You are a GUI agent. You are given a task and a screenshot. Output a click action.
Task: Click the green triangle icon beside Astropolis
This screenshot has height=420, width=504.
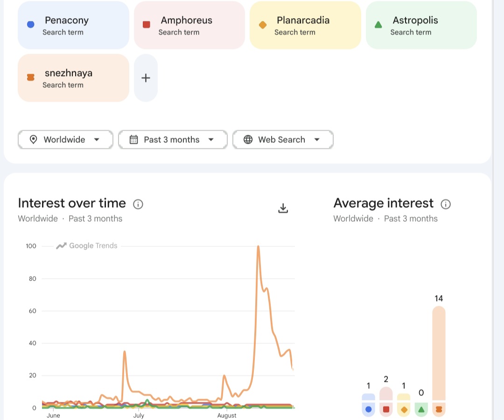tap(378, 25)
